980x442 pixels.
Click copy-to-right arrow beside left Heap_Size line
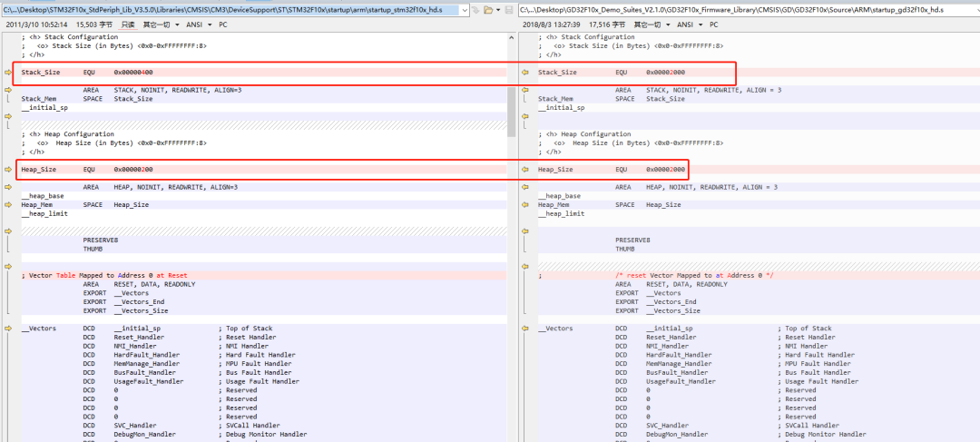(8, 170)
